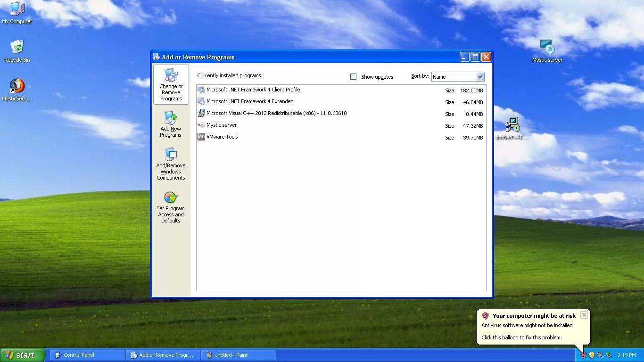Click size value 47.32MB

[473, 126]
